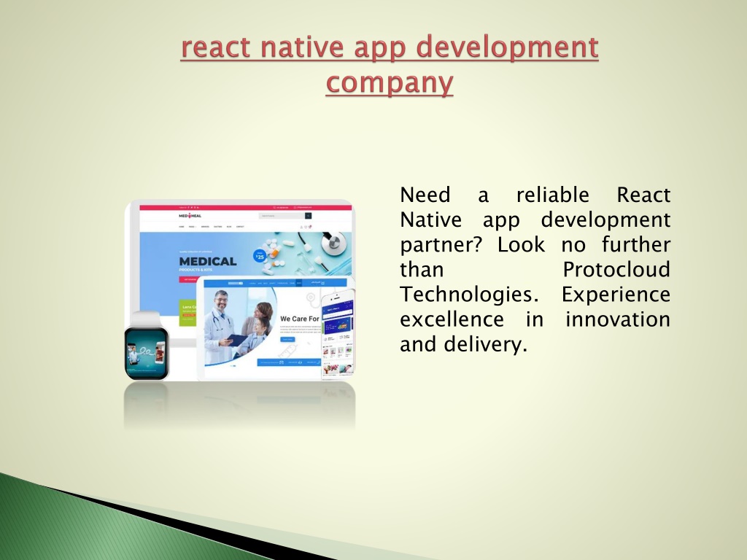Click the smartphone screen in the mockup image
This screenshot has height=560, width=747.
pos(338,335)
